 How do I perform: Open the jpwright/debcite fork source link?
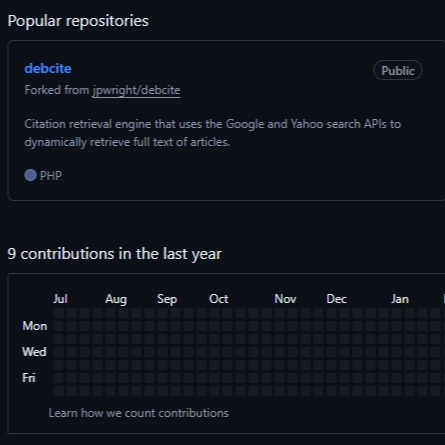136,90
